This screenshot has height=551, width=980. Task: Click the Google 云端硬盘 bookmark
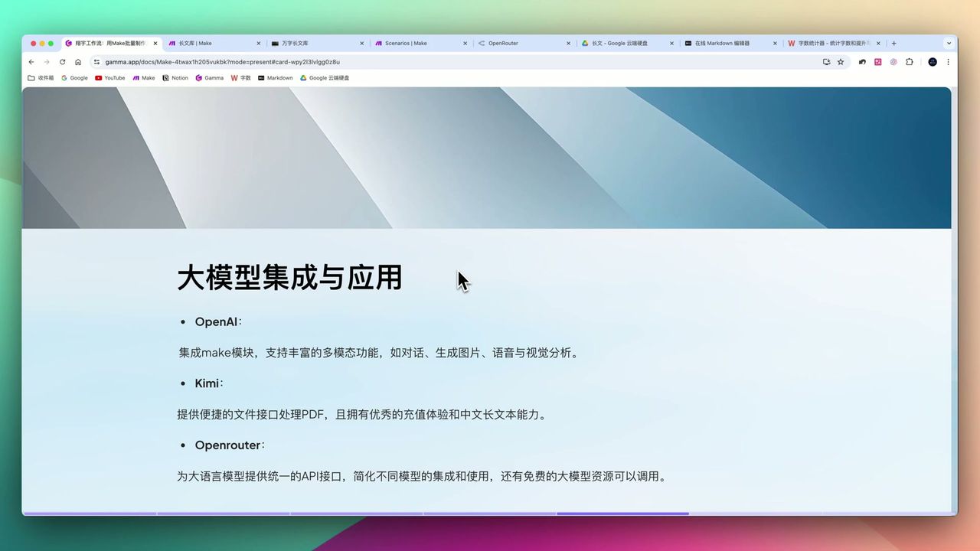tap(325, 77)
